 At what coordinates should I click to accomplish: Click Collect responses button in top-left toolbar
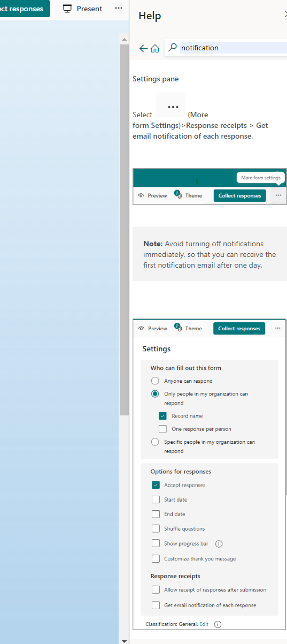24,9
